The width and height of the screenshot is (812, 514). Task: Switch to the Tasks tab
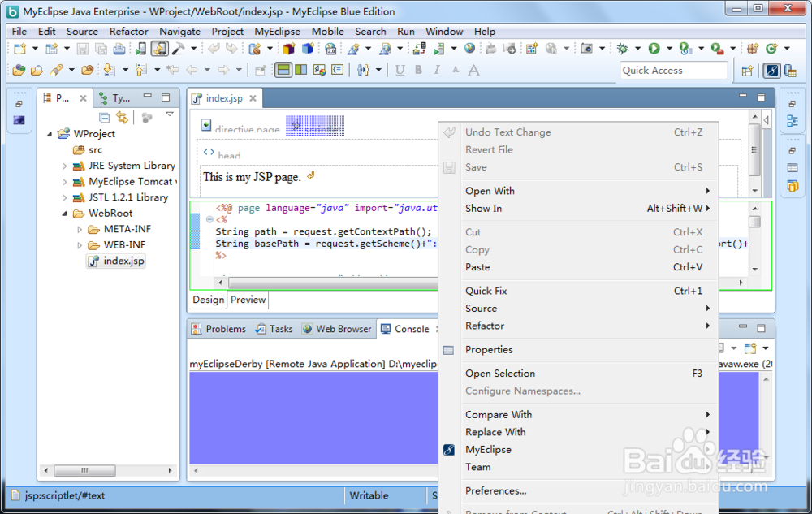click(x=274, y=329)
